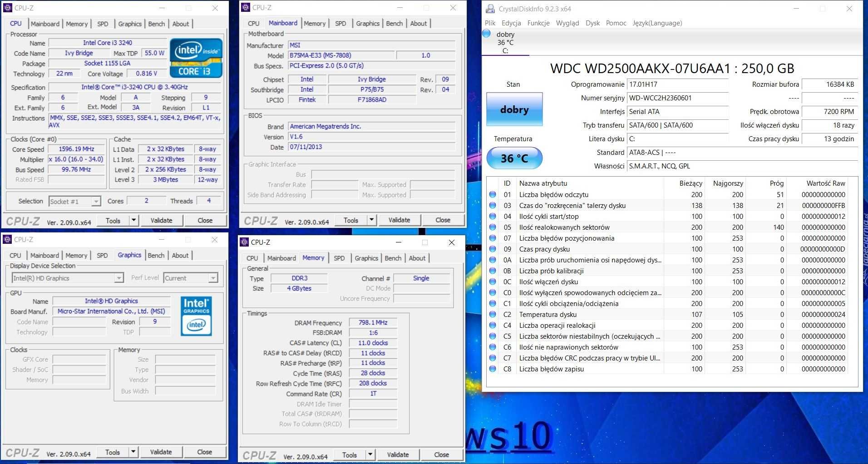The image size is (868, 464).
Task: Open the Socket #1 selection dropdown
Action: pyautogui.click(x=96, y=201)
